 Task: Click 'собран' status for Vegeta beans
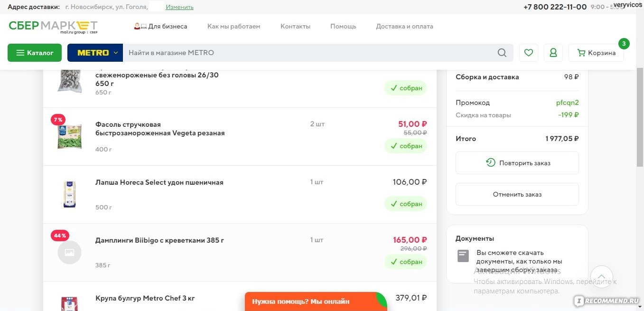[x=406, y=146]
